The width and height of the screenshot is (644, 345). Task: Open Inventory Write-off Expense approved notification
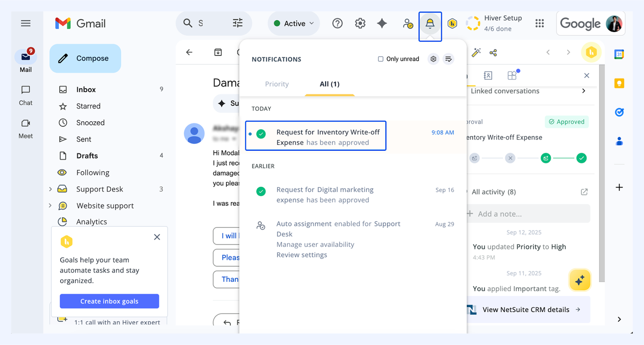click(x=316, y=136)
